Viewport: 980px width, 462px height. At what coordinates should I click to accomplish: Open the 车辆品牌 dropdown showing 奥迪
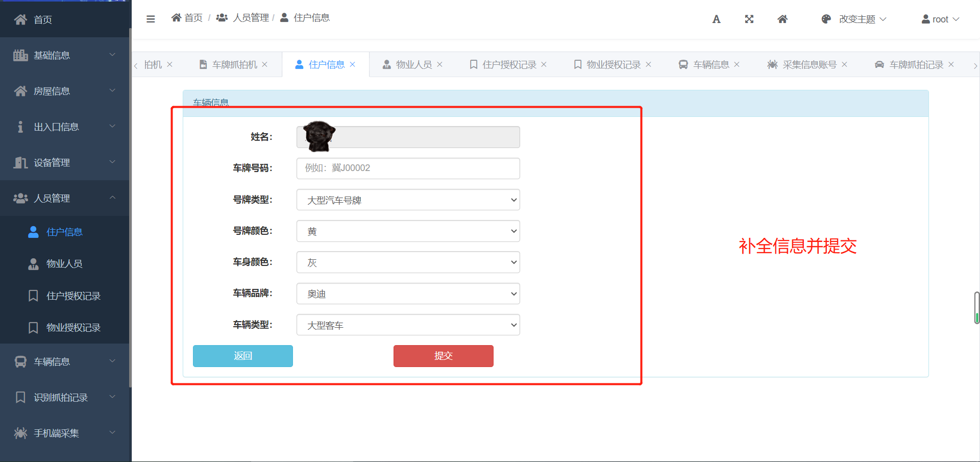click(x=408, y=294)
